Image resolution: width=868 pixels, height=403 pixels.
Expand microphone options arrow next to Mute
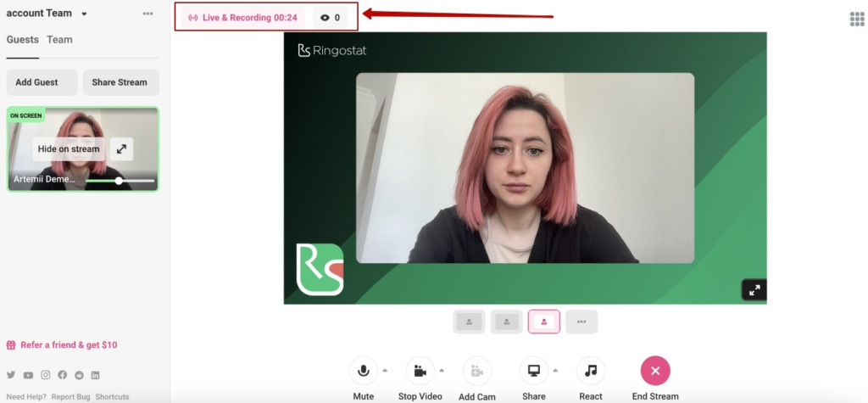coord(386,370)
